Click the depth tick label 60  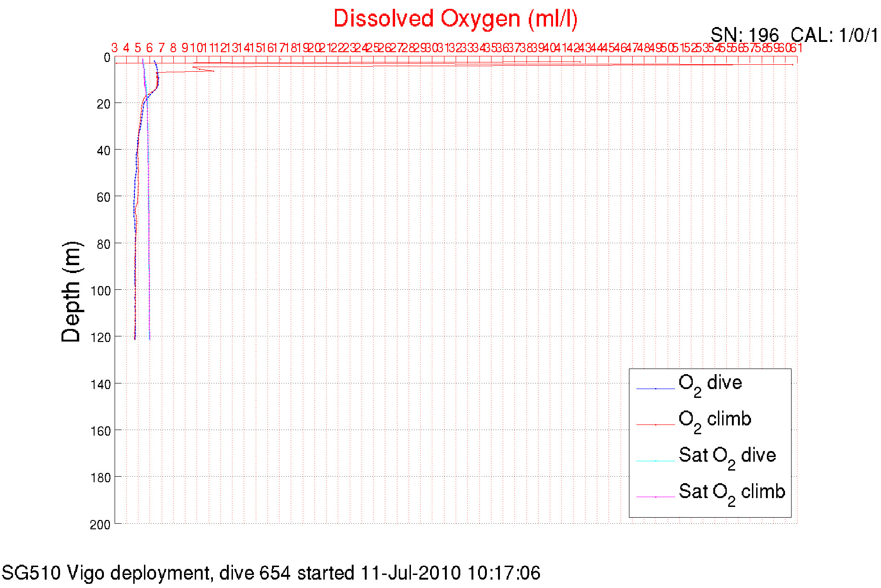103,198
